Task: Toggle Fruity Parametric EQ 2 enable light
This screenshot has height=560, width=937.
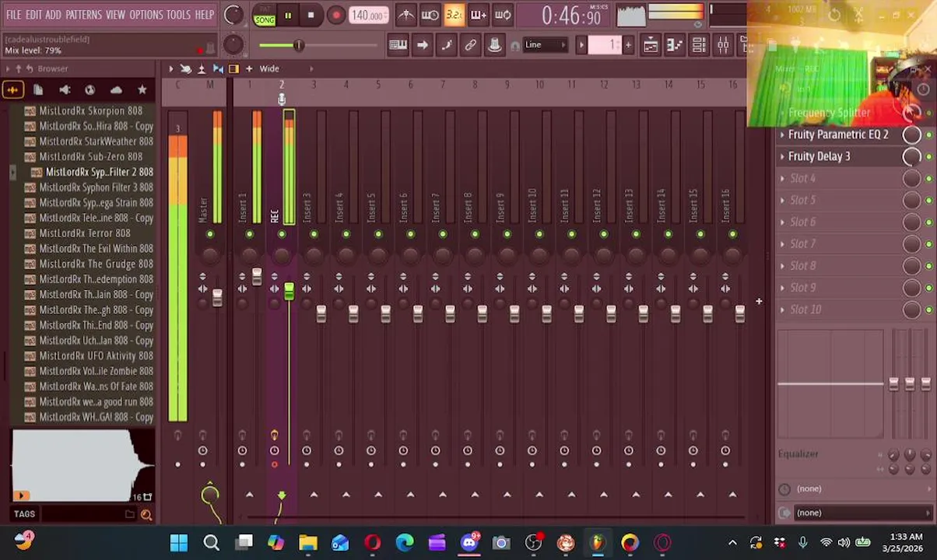Action: click(x=928, y=135)
